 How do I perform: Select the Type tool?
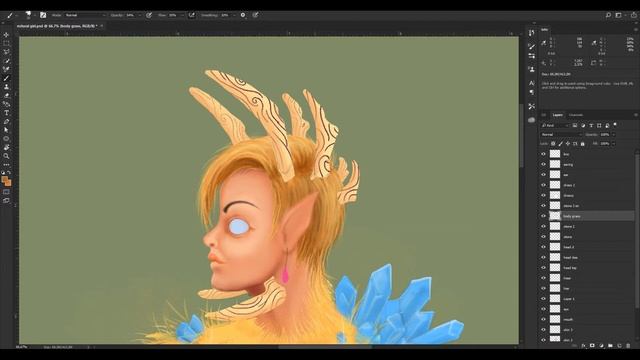6,113
